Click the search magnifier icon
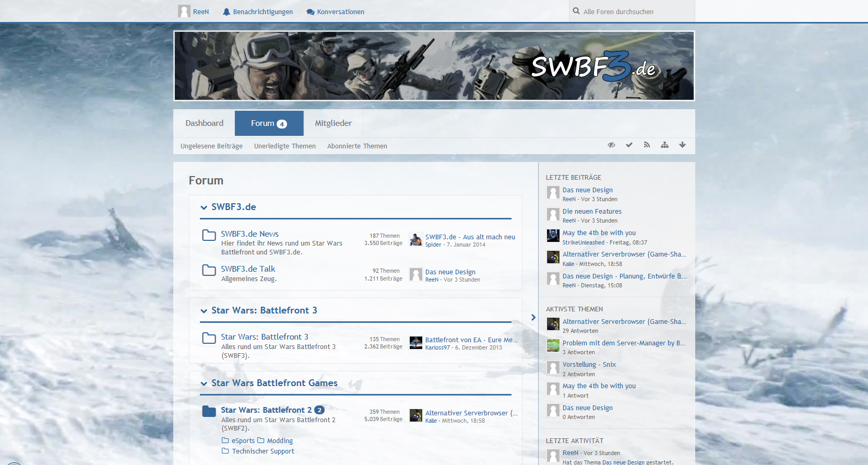Screen dimensions: 868x465 (x=576, y=11)
